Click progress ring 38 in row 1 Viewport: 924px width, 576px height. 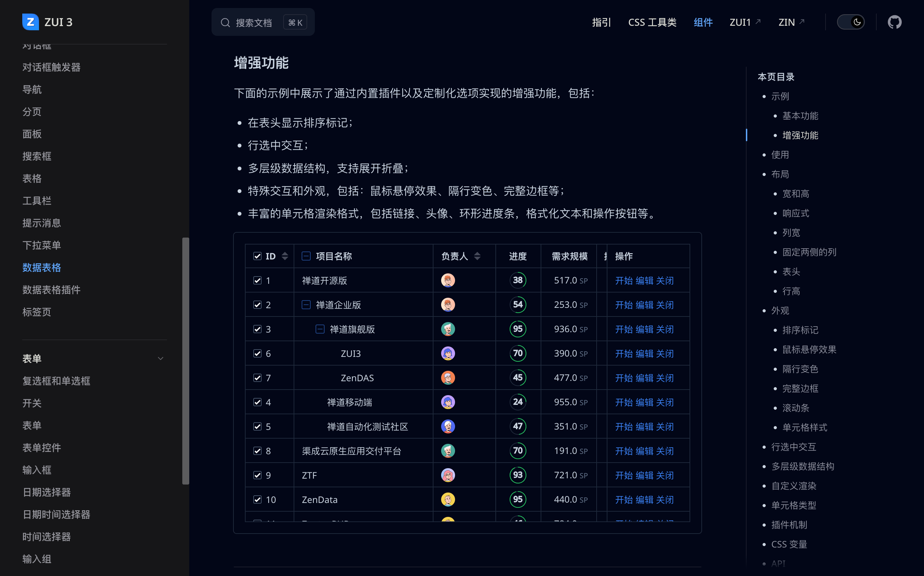coord(517,280)
